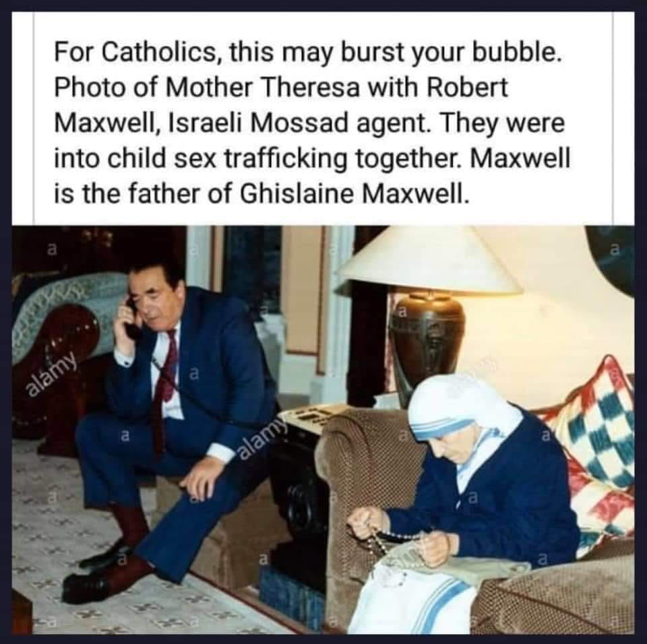Click the white caption box background
Viewport: 647px width, 644px height.
click(x=323, y=119)
